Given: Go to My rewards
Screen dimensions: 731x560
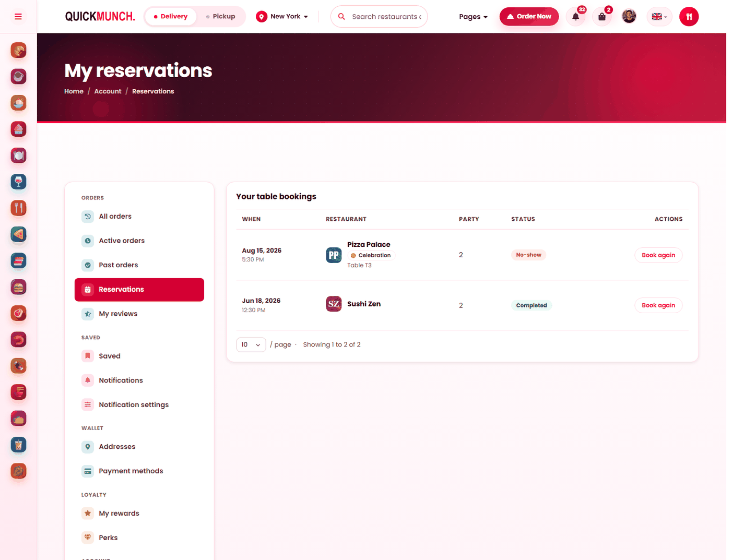Looking at the screenshot, I should coord(139,514).
